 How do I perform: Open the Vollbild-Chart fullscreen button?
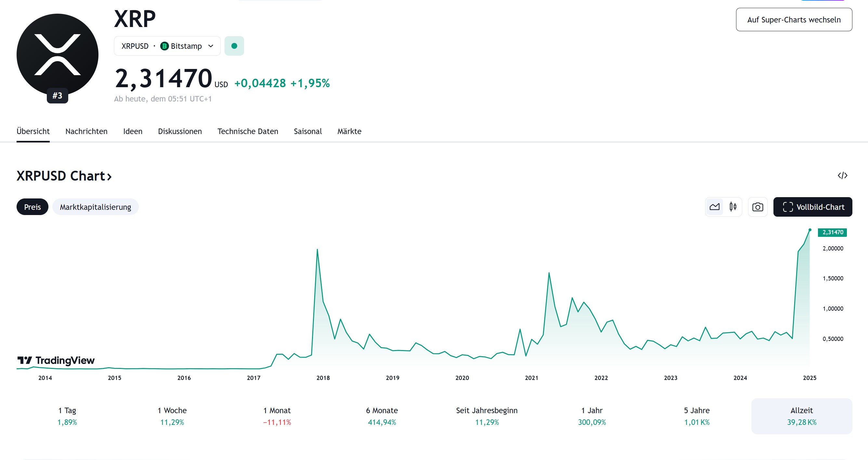pyautogui.click(x=812, y=207)
